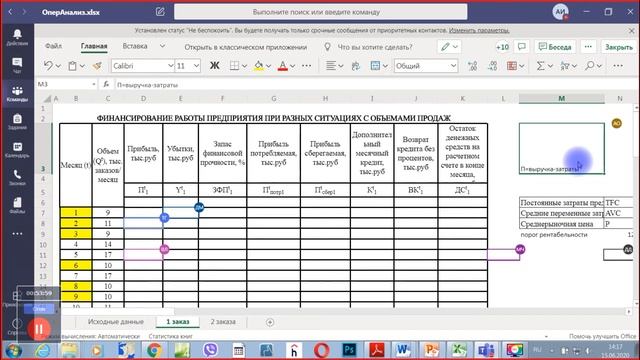Select column M header

(x=561, y=98)
